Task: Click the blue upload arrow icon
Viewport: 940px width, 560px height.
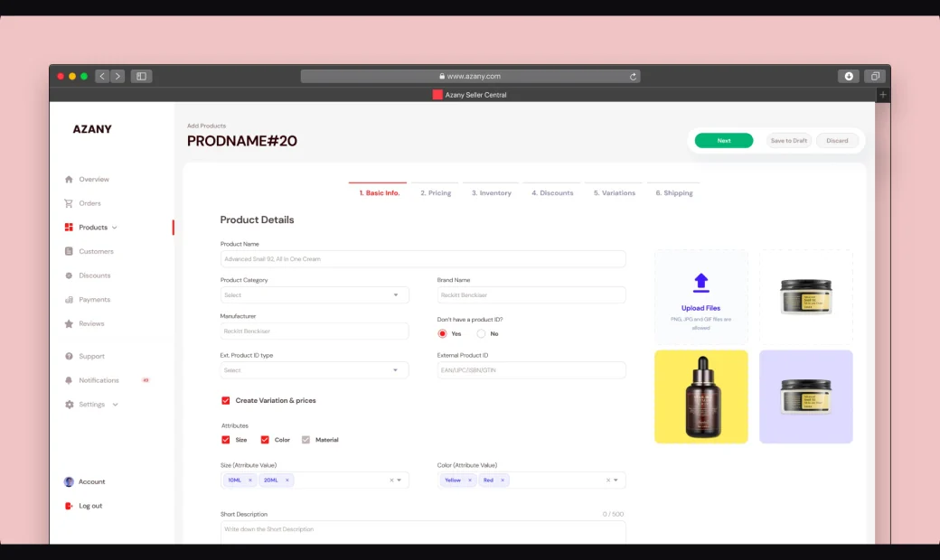Action: point(700,283)
